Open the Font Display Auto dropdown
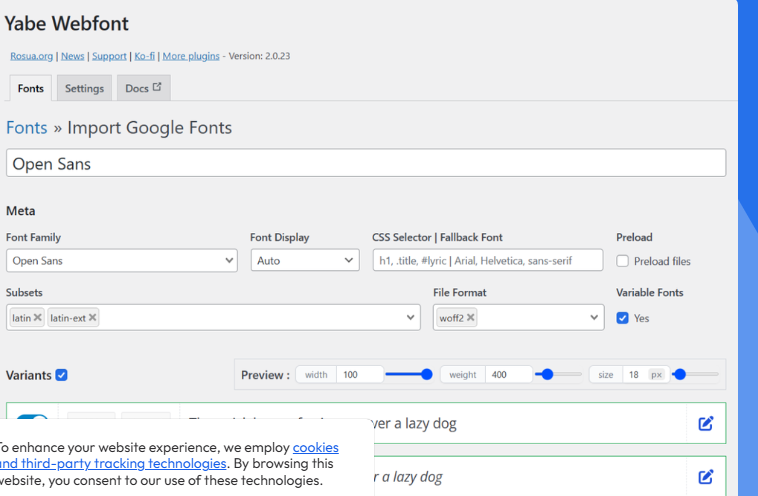This screenshot has width=758, height=496. pos(305,261)
